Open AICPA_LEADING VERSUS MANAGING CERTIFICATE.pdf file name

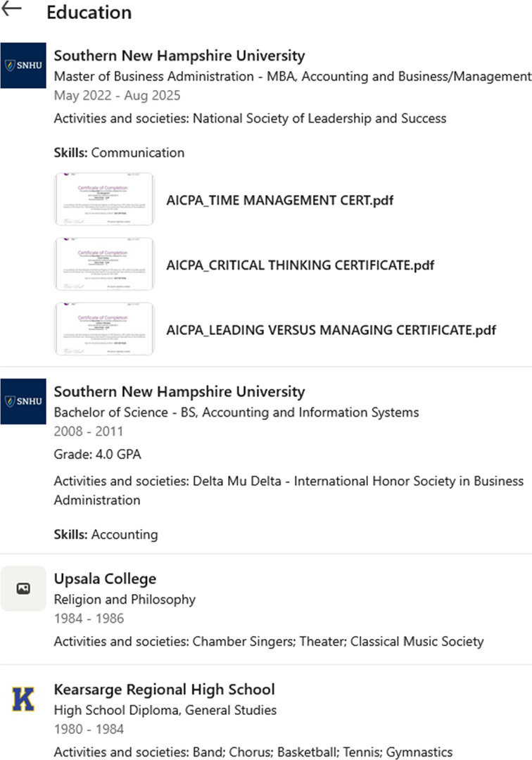point(331,330)
